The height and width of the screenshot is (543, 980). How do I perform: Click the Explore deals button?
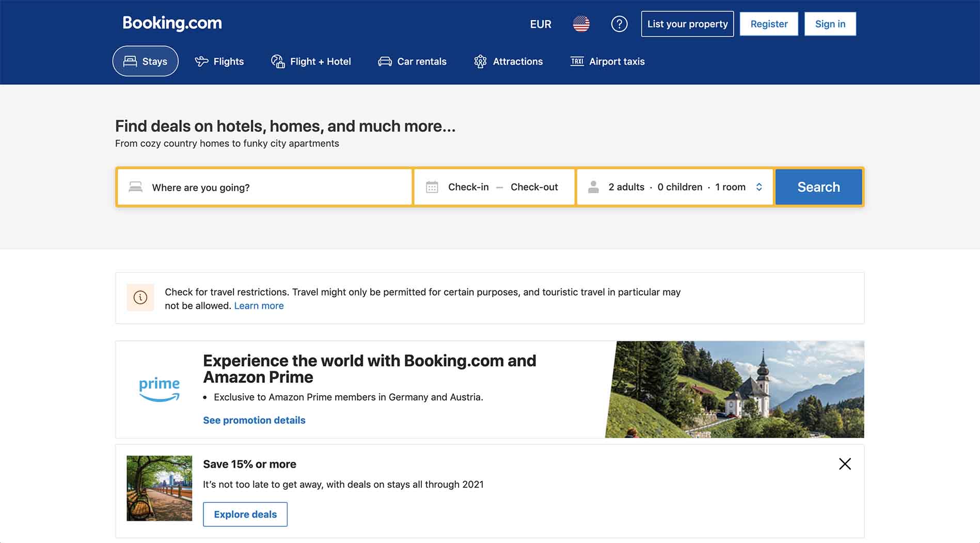[245, 514]
